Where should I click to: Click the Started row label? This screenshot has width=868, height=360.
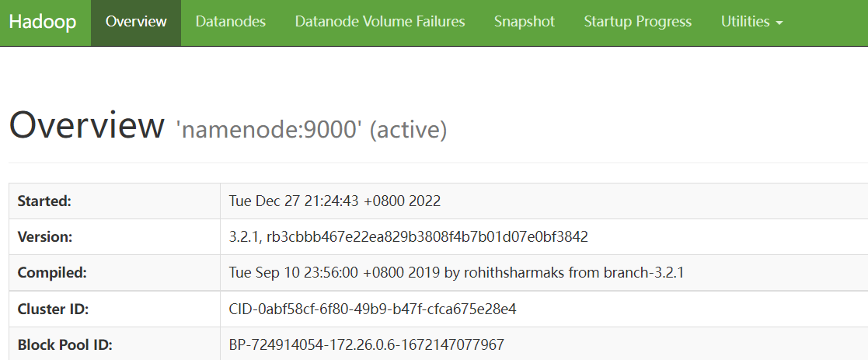44,201
